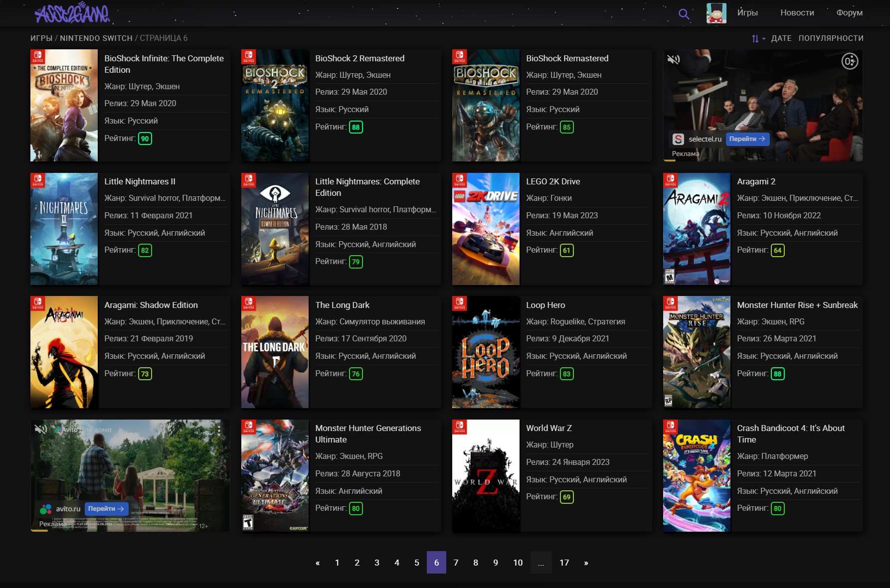The image size is (890, 588).
Task: Click avito.ru logo icon in ad
Action: click(x=46, y=509)
